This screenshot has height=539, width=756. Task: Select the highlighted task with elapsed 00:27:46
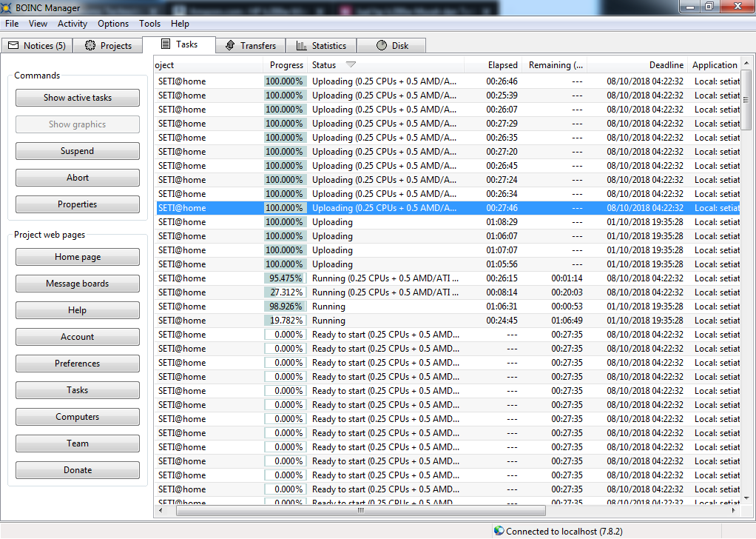(x=448, y=207)
